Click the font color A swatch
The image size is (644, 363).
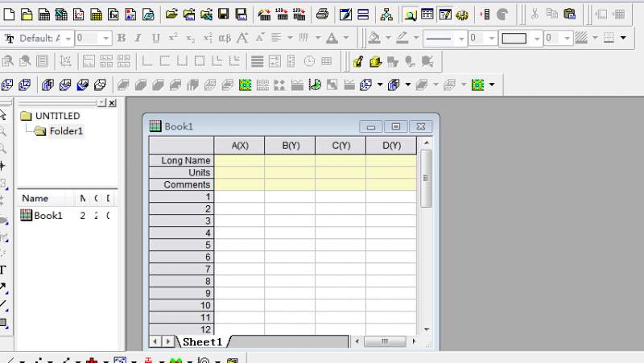pyautogui.click(x=332, y=38)
